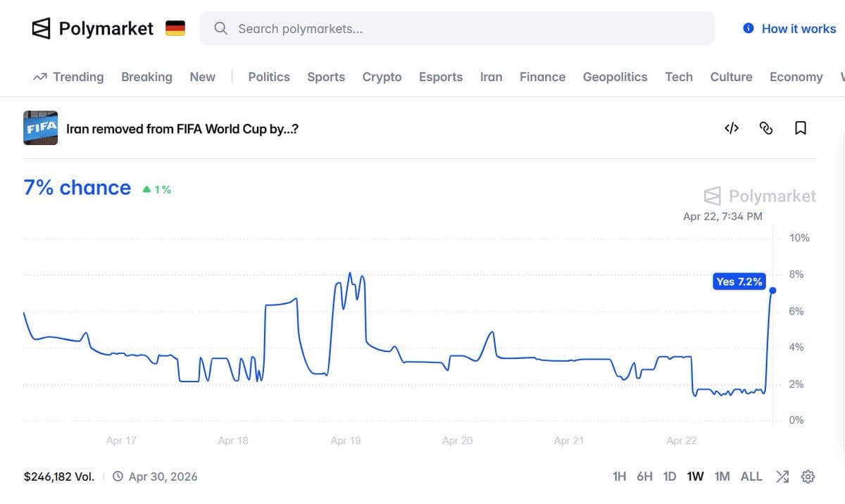Viewport: 845px width, 504px height.
Task: Click the FIFA market thumbnail
Action: (40, 128)
